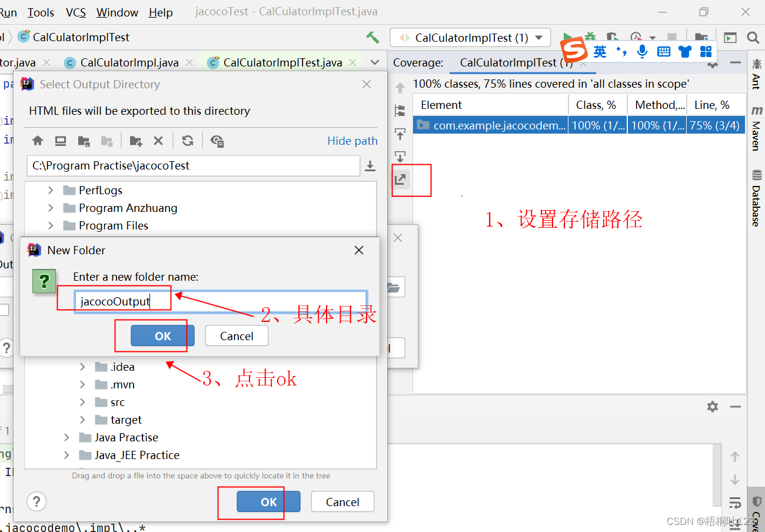This screenshot has height=532, width=765.
Task: Sort coverage table by Class, % header
Action: tap(597, 105)
